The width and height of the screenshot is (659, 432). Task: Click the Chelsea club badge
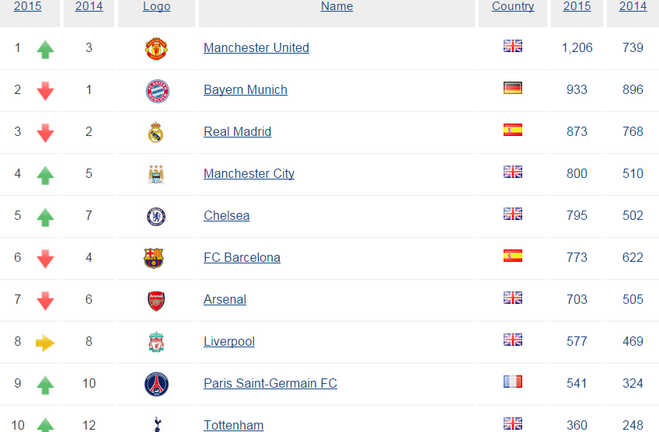click(156, 216)
